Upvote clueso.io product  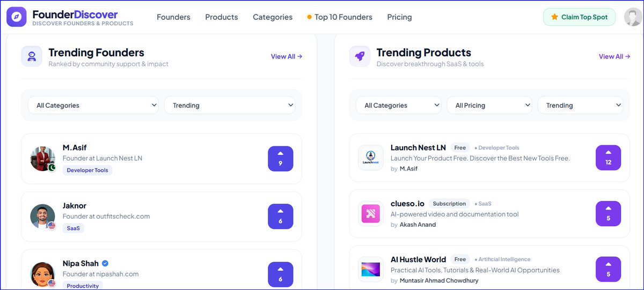pos(609,213)
